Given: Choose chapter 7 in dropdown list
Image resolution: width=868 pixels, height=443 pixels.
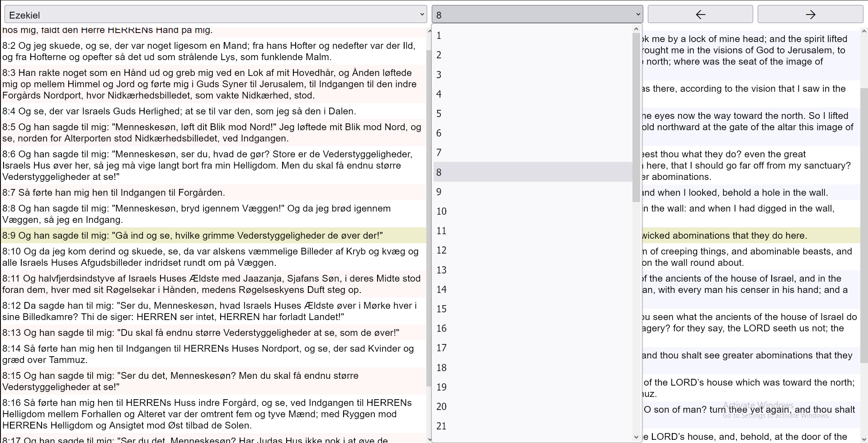Looking at the screenshot, I should (x=533, y=152).
